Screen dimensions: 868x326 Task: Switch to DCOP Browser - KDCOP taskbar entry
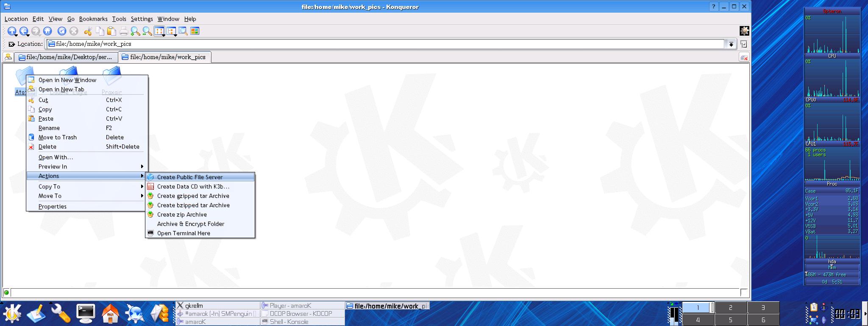[x=303, y=314]
